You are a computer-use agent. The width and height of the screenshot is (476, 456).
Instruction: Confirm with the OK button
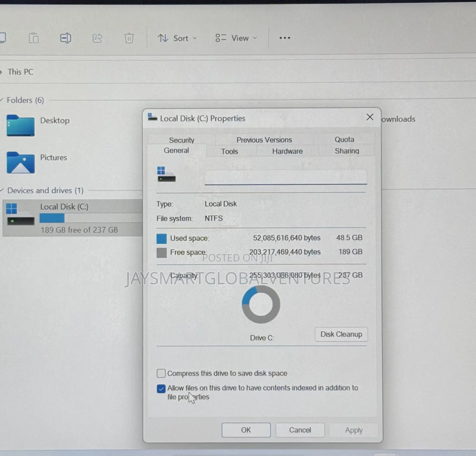click(x=246, y=430)
